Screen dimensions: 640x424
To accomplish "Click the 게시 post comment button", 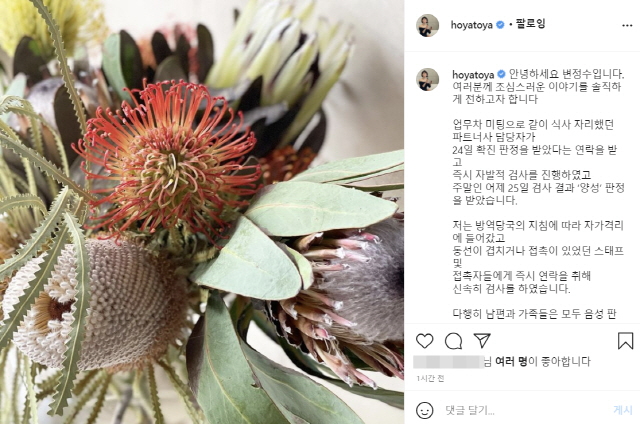I will click(x=623, y=410).
